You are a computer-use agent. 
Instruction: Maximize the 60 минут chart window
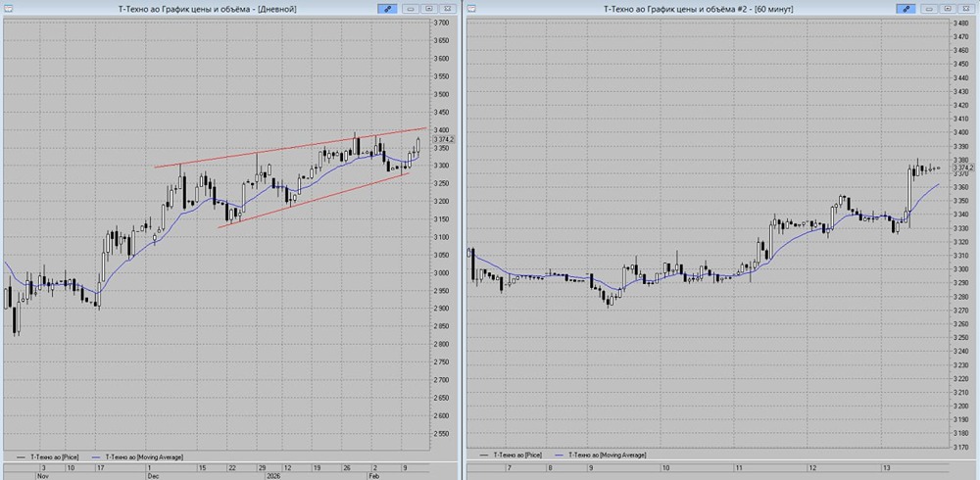948,9
